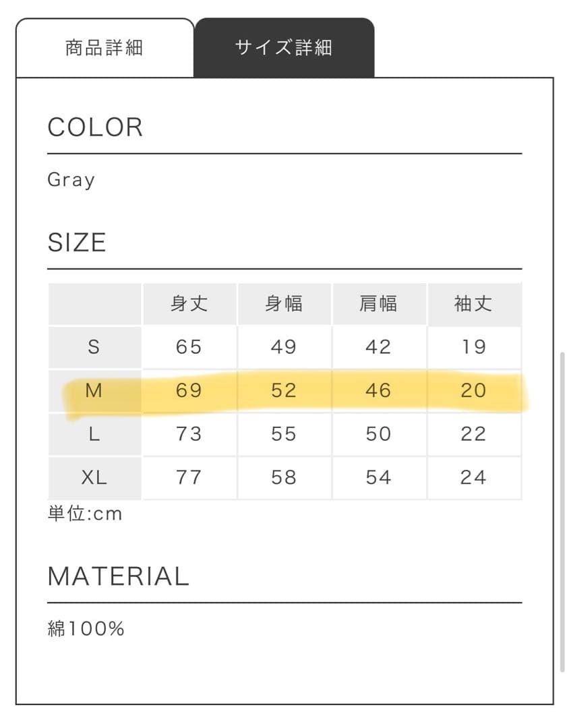Image resolution: width=569 pixels, height=728 pixels.
Task: Click the 袖丈 column header
Action: (x=473, y=304)
